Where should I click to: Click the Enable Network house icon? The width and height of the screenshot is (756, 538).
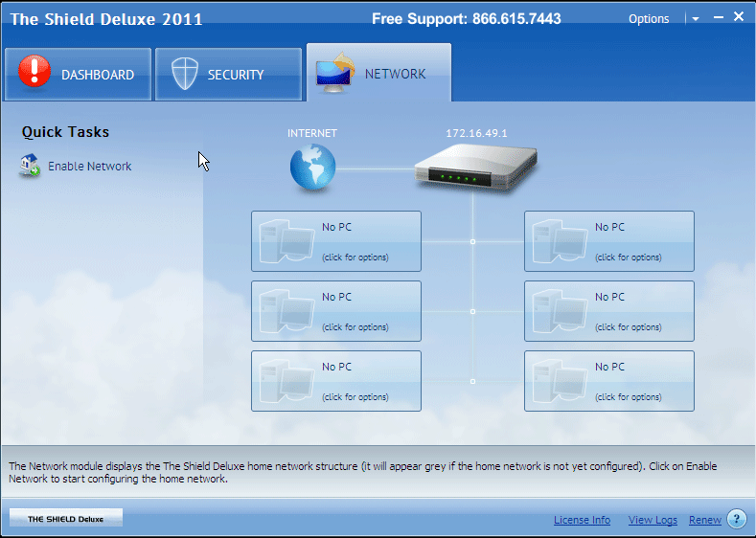pyautogui.click(x=30, y=166)
